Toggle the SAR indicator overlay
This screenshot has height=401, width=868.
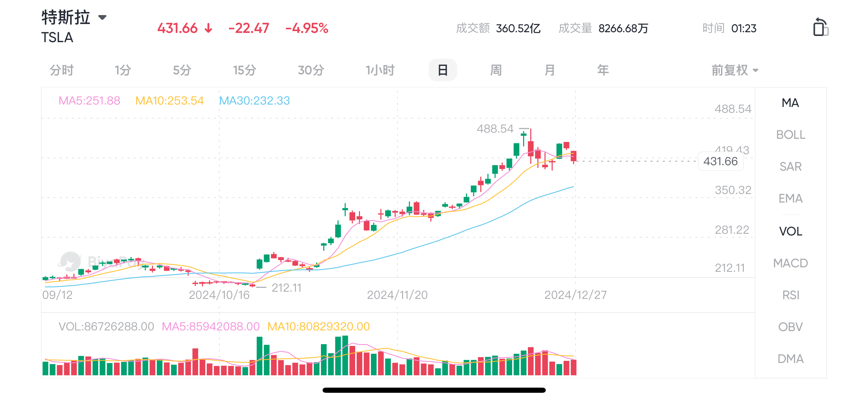791,167
